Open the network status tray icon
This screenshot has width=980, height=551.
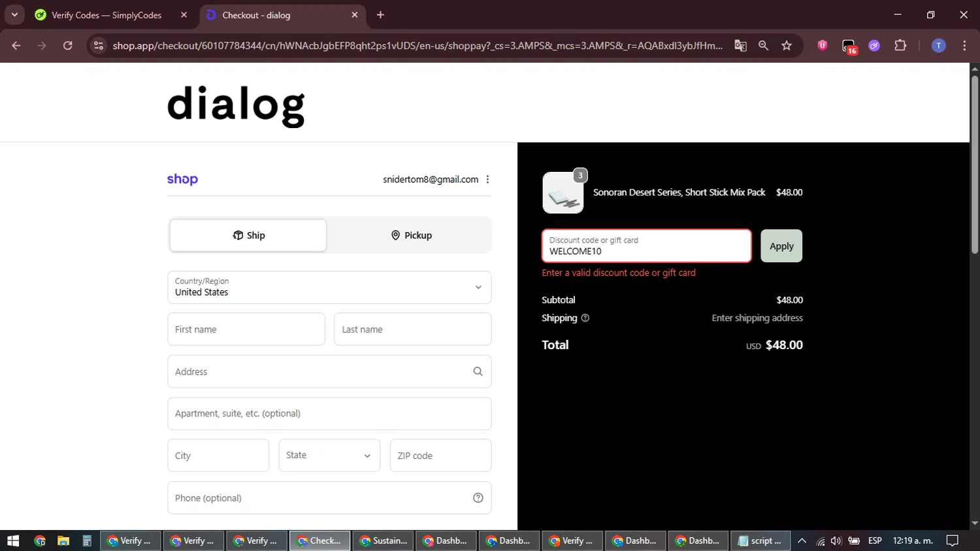tap(821, 541)
